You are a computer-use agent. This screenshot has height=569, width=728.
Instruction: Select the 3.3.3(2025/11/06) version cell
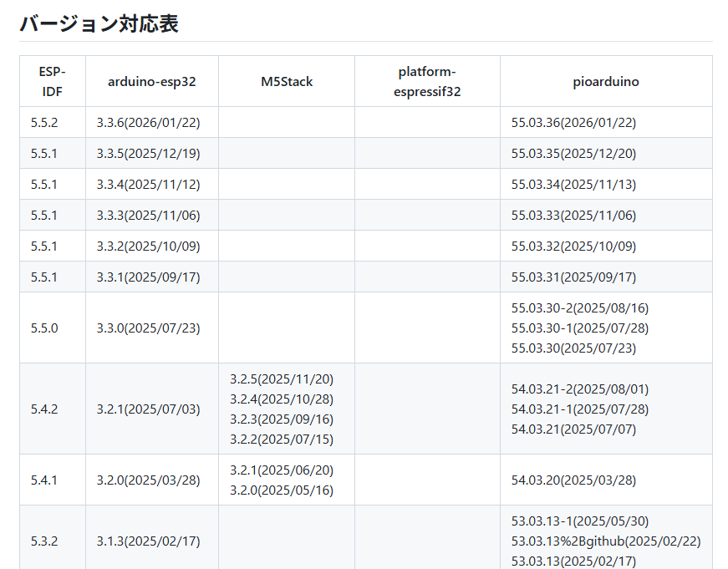pyautogui.click(x=148, y=216)
